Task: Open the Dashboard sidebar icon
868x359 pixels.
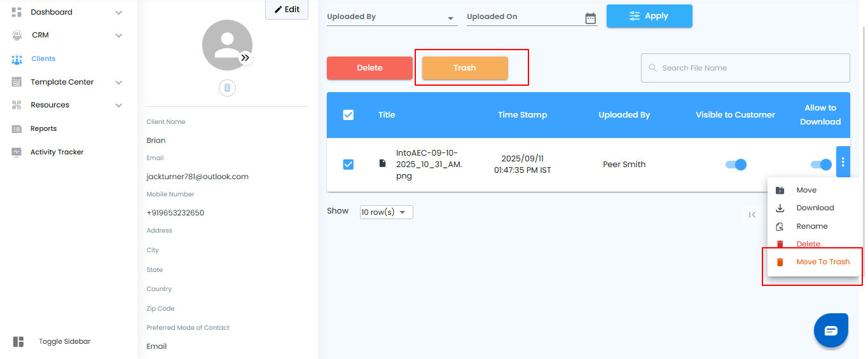Action: pos(17,12)
